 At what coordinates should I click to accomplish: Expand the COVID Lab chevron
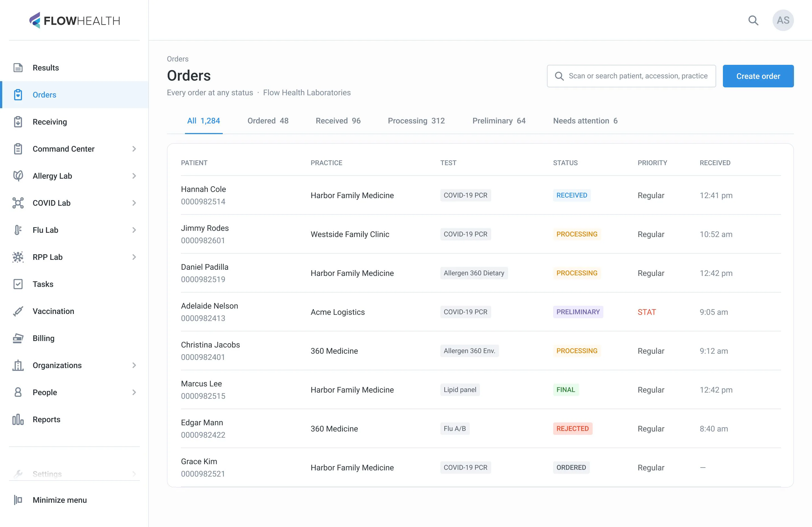point(134,203)
